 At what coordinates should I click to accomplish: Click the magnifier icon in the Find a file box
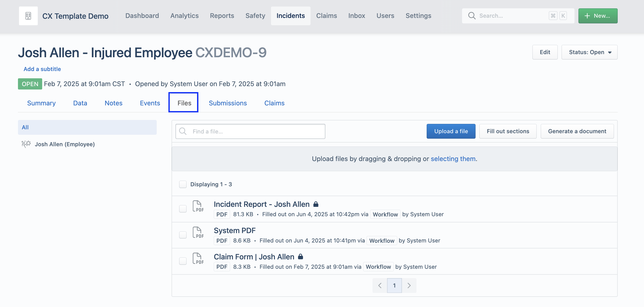coord(183,131)
